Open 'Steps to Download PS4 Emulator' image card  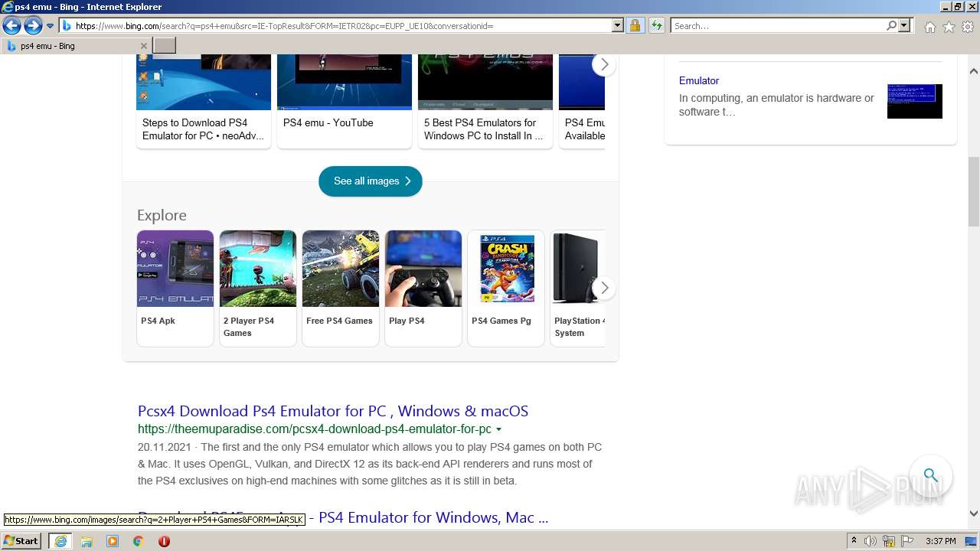[204, 100]
